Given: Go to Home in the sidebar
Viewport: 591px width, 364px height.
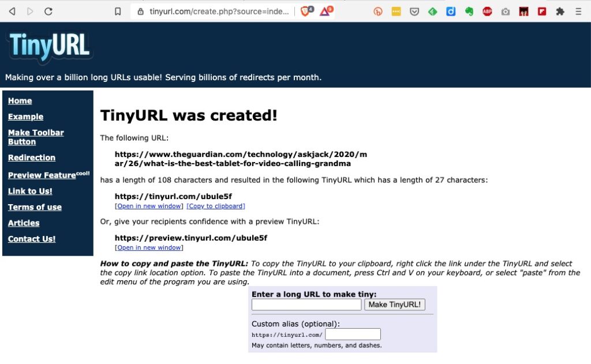Looking at the screenshot, I should pos(20,101).
